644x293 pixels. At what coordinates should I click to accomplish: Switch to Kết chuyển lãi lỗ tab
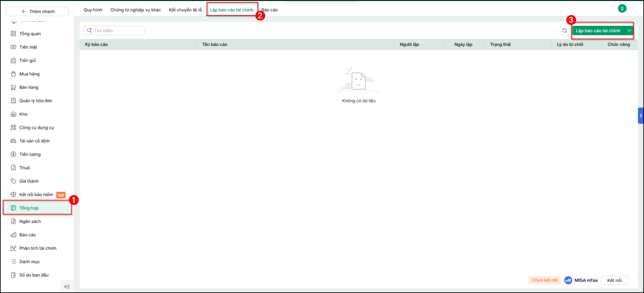pyautogui.click(x=186, y=10)
